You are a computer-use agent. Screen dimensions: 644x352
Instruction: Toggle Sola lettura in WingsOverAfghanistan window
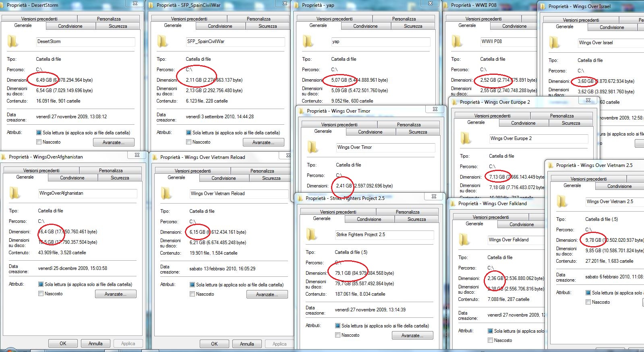41,284
